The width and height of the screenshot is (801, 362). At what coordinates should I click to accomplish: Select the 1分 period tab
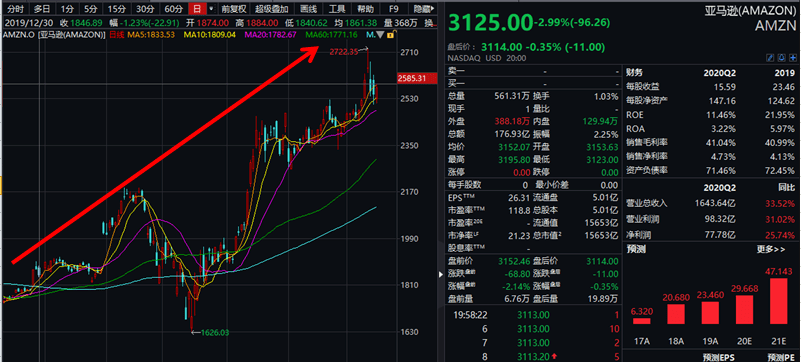point(67,9)
